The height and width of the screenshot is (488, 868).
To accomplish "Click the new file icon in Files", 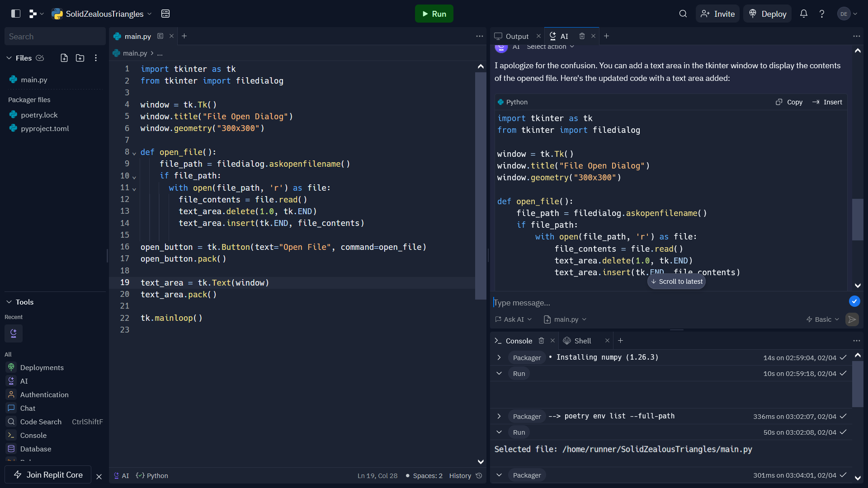I will coord(64,58).
